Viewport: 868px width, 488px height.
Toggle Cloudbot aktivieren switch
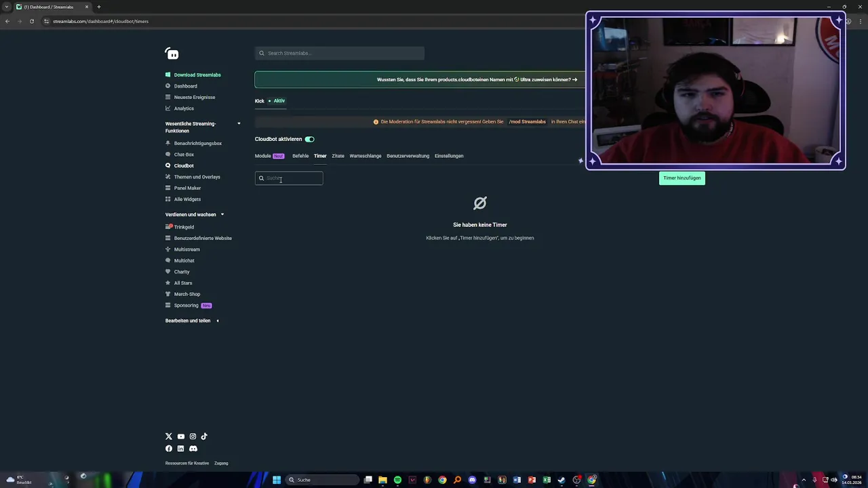coord(309,139)
